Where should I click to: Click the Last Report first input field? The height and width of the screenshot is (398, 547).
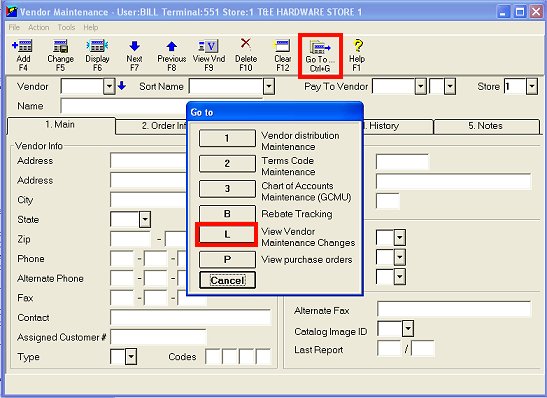tap(389, 348)
